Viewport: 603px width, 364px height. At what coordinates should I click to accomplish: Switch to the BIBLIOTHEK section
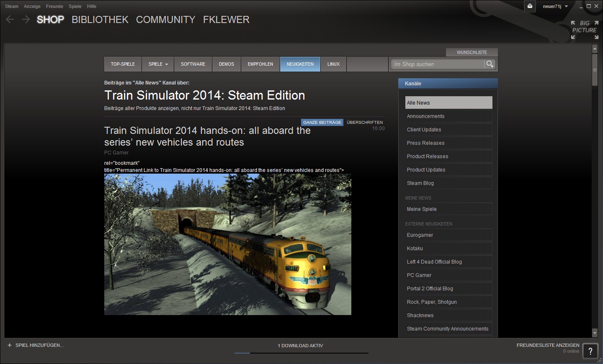(100, 20)
